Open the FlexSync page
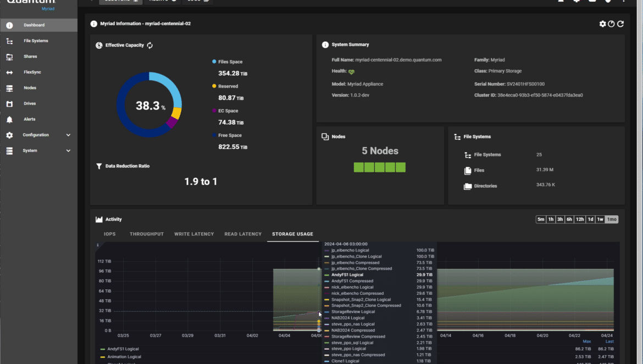The image size is (643, 364). coord(38,72)
